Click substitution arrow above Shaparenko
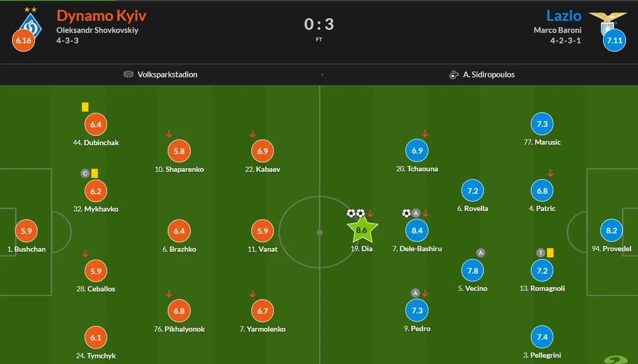Screen dimensions: 638x364 (x=169, y=134)
